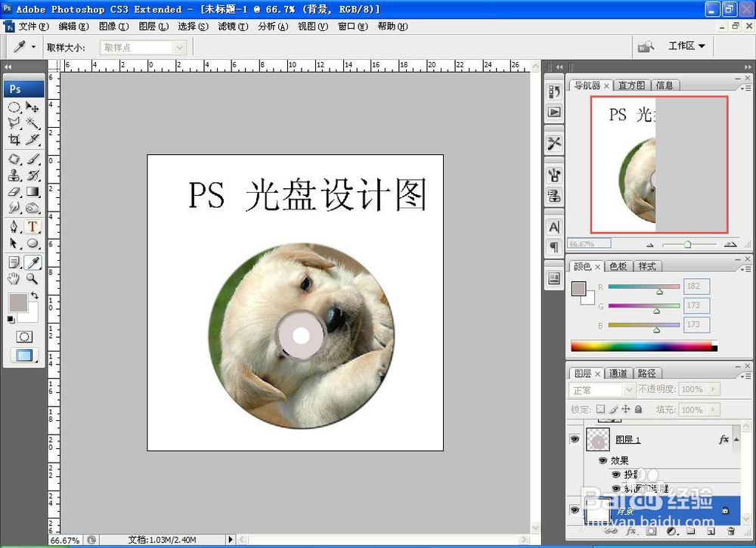Switch to the 通道 tab
This screenshot has width=756, height=548.
click(x=619, y=373)
